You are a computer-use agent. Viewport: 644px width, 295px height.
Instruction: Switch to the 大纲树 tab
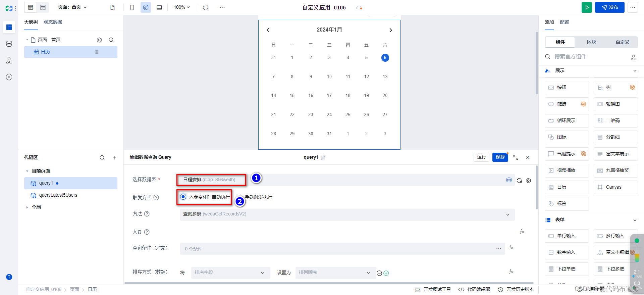coord(31,22)
